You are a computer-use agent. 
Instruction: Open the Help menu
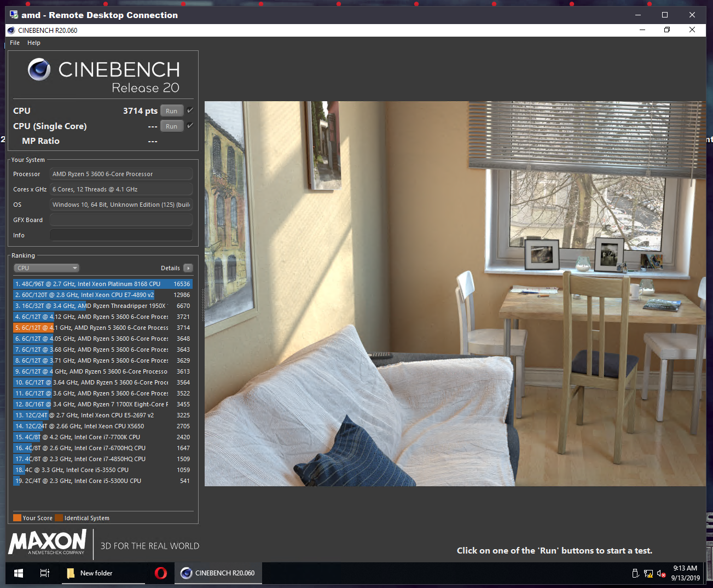click(34, 43)
